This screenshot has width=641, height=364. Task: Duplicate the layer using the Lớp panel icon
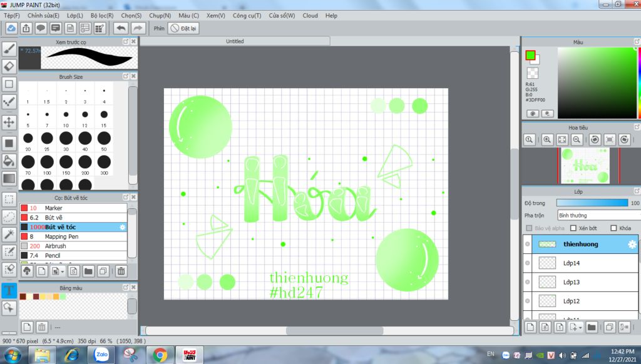tap(610, 327)
